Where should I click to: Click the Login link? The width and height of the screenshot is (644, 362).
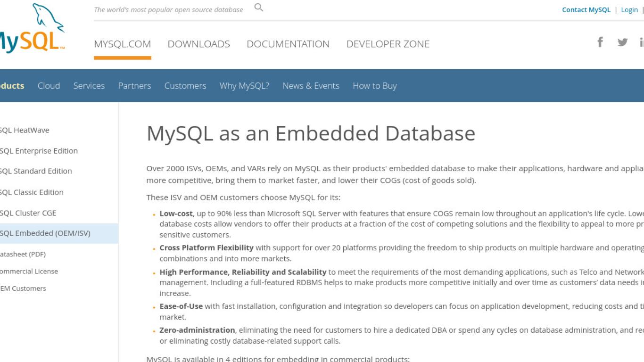(x=629, y=9)
